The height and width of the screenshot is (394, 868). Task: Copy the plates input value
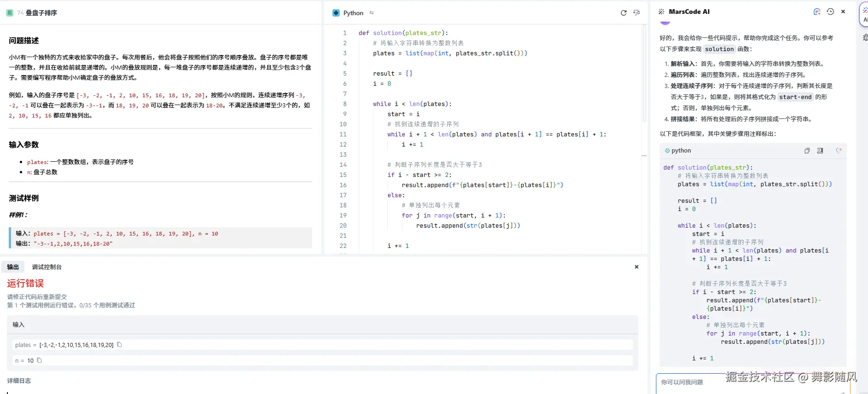(119, 345)
